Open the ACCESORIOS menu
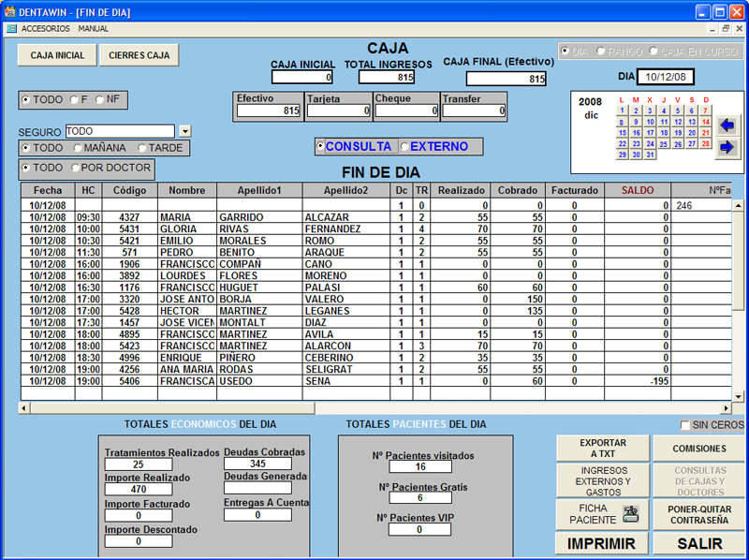The image size is (749, 560). pos(45,29)
